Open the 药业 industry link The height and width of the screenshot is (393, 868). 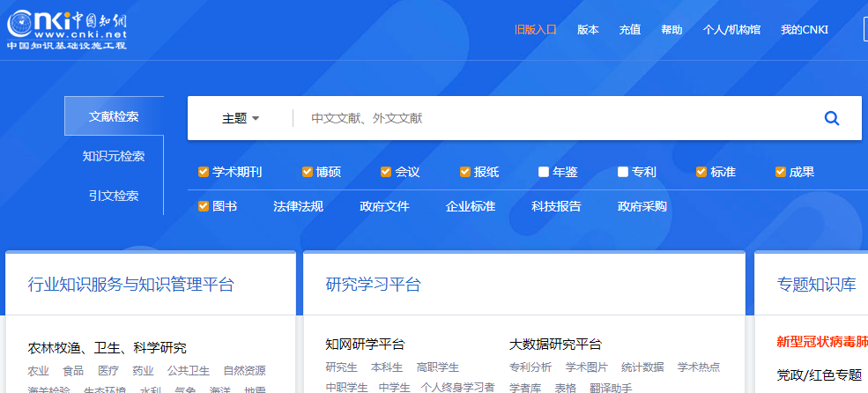click(143, 371)
